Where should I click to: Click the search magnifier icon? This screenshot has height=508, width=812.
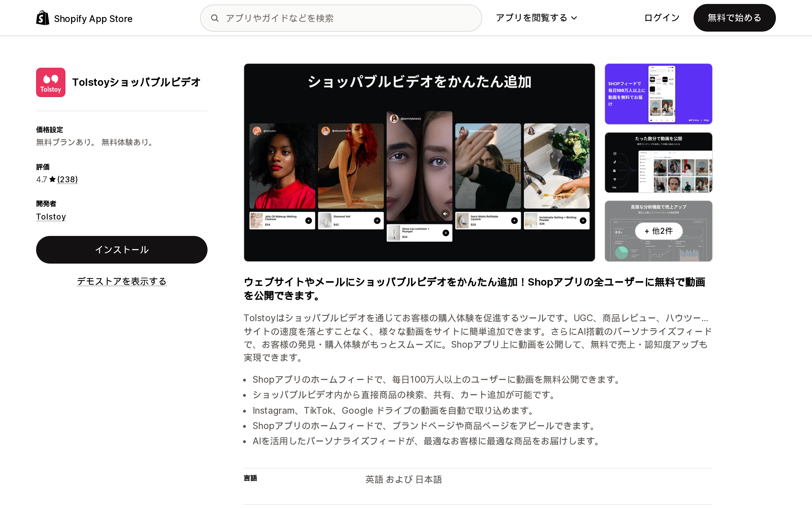pos(215,18)
